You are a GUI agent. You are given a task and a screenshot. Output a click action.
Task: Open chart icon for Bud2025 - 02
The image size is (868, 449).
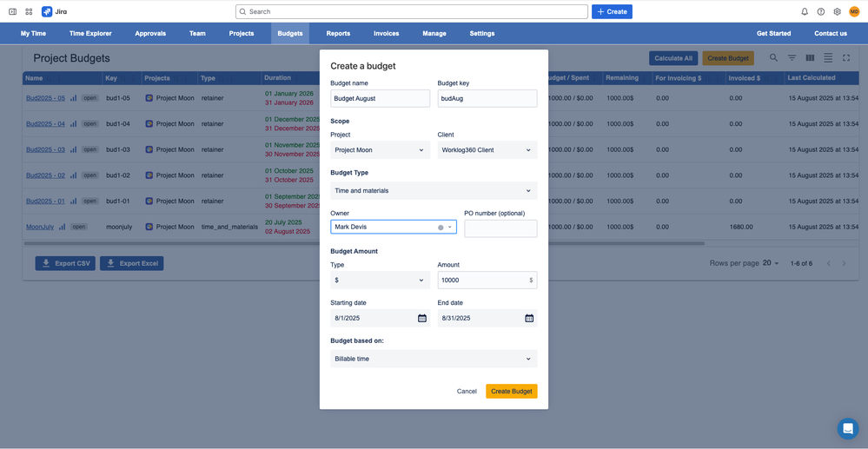(73, 175)
